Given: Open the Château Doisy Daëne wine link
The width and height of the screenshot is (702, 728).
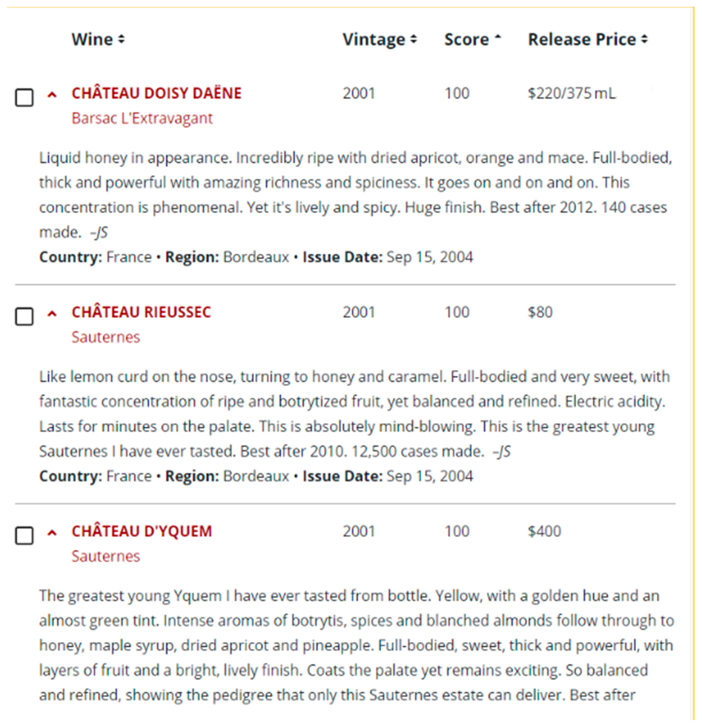Looking at the screenshot, I should pos(156,93).
